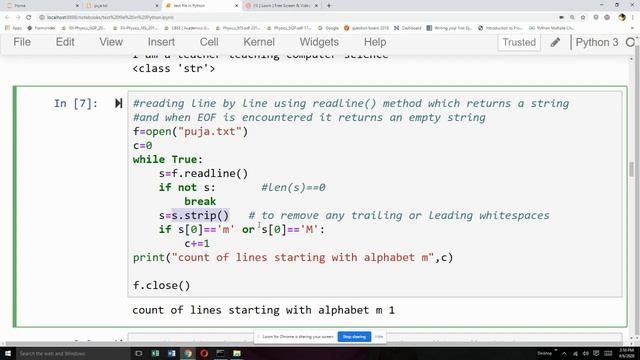Click Stop sharing in the Loom bar
Viewport: 640px width, 360px height.
point(354,337)
